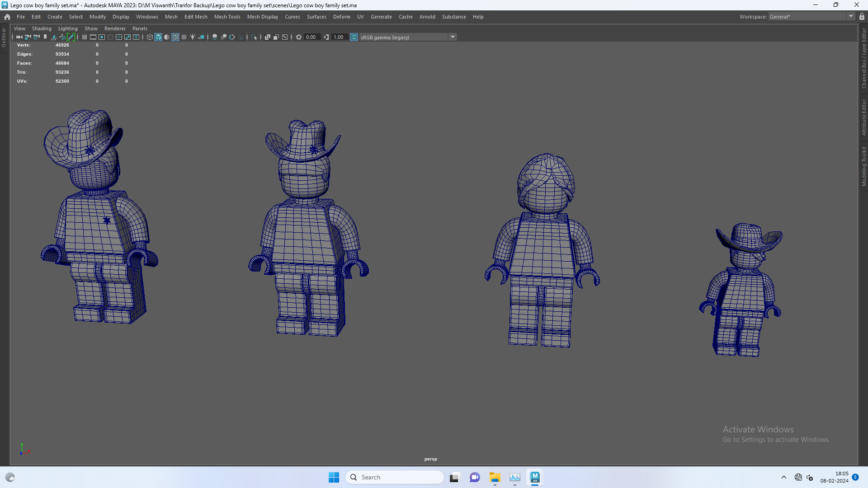Click the gamma value field 1.00

click(340, 37)
